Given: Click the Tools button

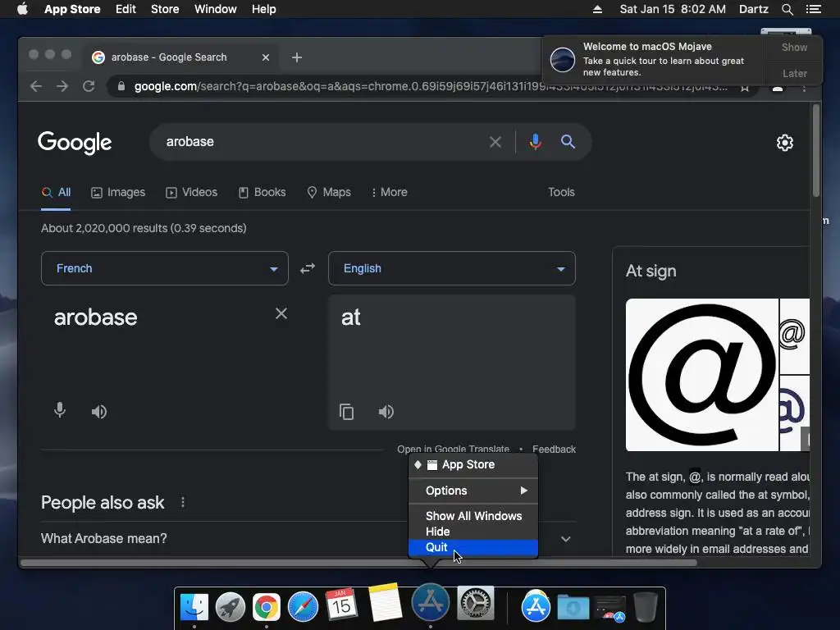Looking at the screenshot, I should (561, 192).
